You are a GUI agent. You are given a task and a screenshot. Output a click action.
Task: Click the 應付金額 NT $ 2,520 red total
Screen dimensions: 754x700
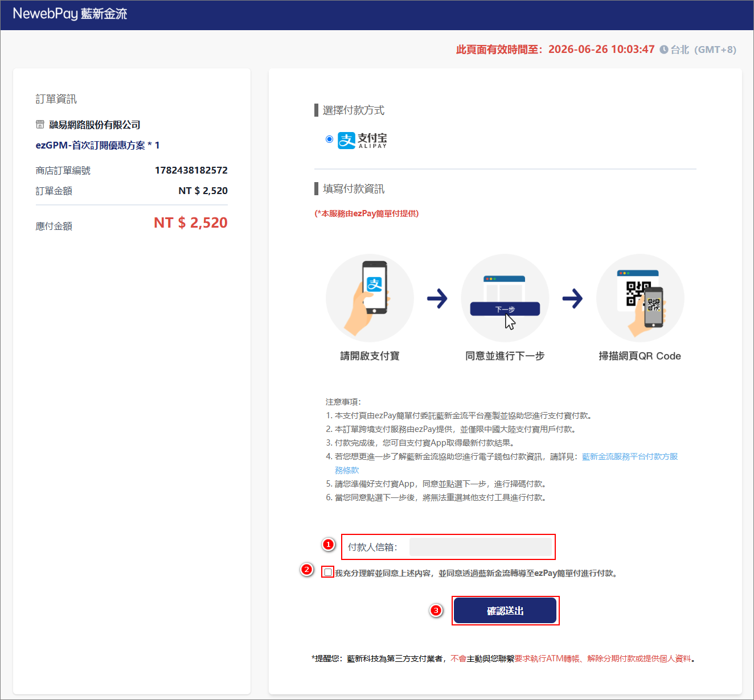(191, 223)
